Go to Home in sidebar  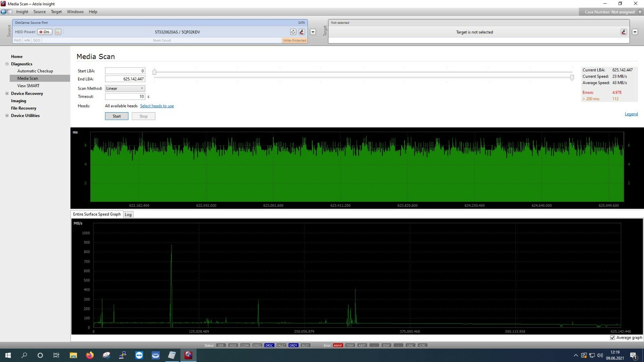pos(17,57)
